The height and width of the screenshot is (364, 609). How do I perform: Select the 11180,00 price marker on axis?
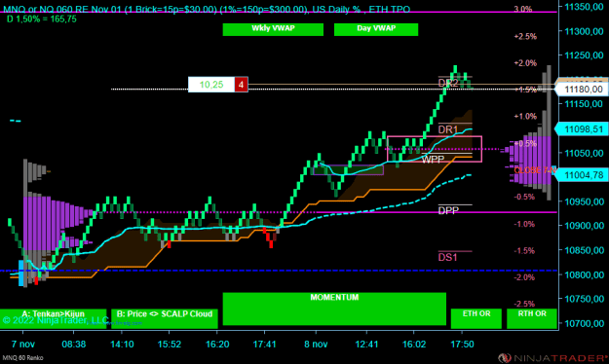point(582,90)
